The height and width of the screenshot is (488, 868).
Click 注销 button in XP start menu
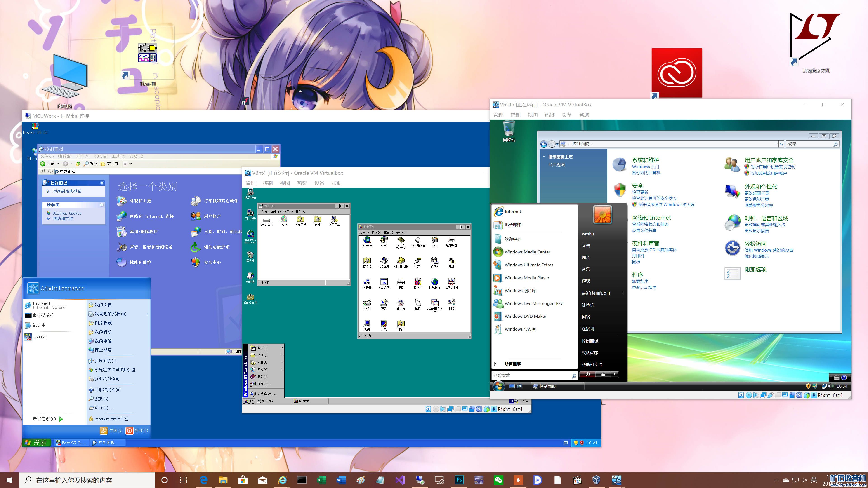pyautogui.click(x=111, y=430)
